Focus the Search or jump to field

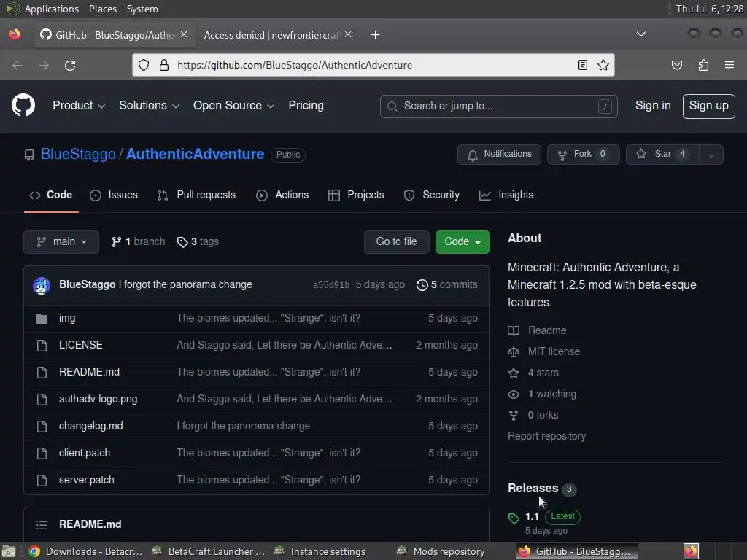click(498, 106)
